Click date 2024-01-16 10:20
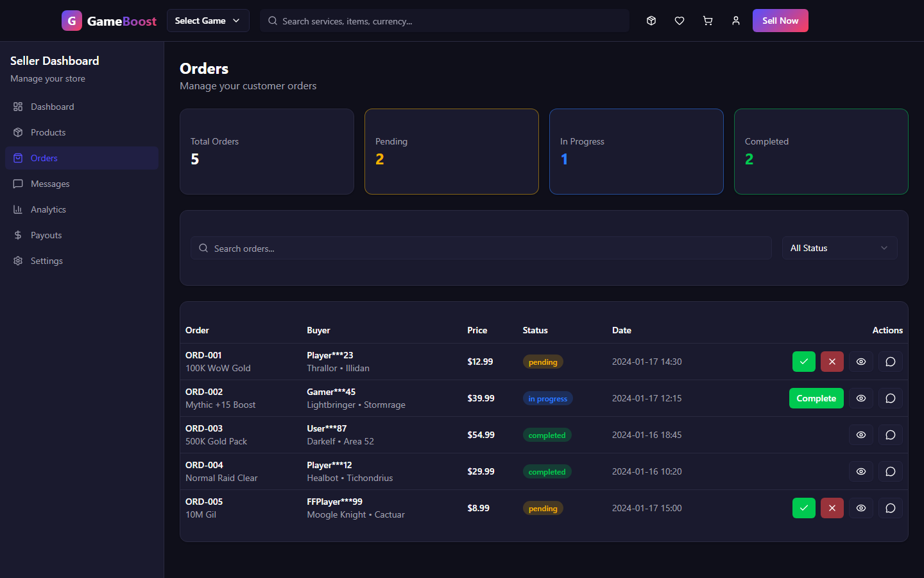The image size is (924, 578). click(x=647, y=471)
